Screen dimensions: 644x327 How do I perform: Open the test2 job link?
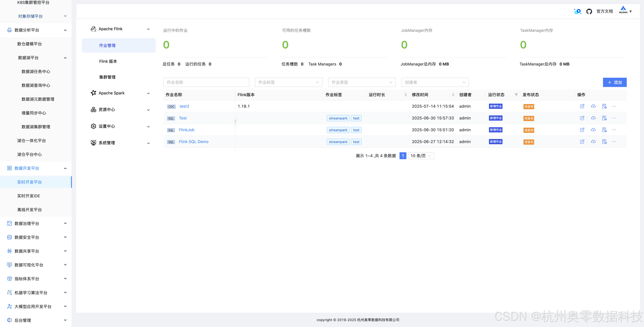click(x=184, y=106)
